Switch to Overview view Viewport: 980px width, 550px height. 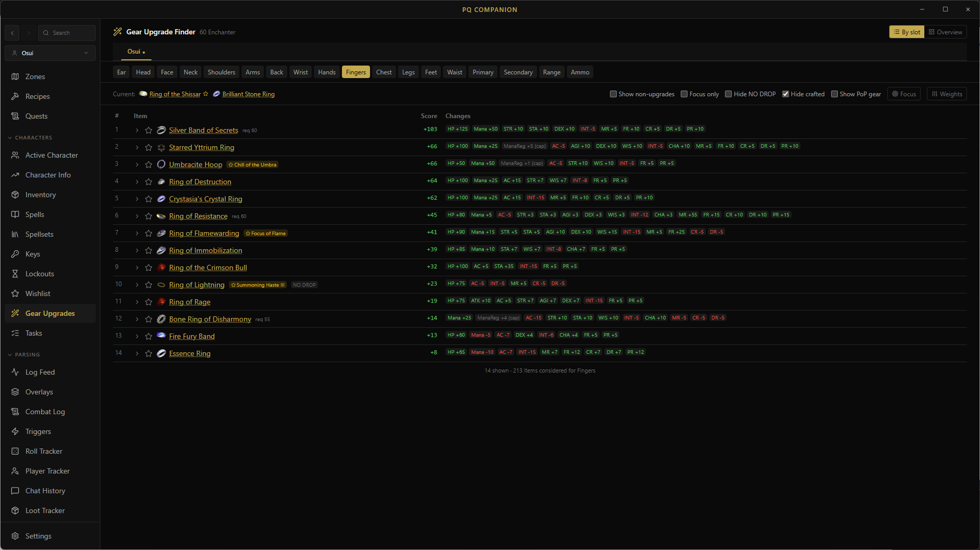(946, 32)
